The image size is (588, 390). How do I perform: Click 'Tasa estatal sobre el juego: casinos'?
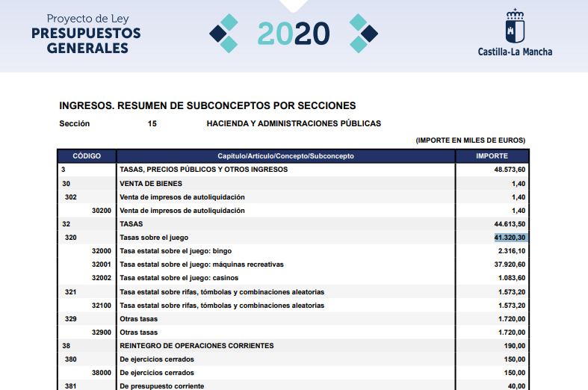coord(179,278)
